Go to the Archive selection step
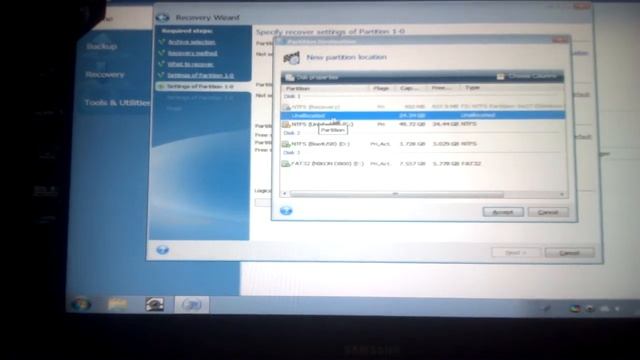The height and width of the screenshot is (360, 640). coord(191,42)
